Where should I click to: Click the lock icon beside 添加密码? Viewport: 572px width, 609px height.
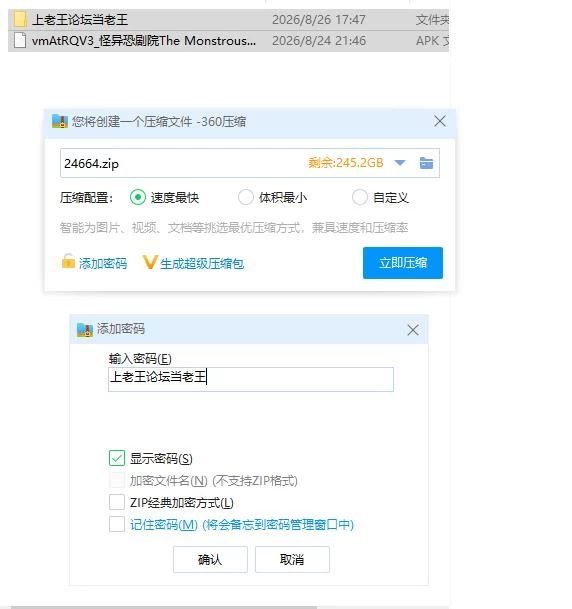click(68, 261)
